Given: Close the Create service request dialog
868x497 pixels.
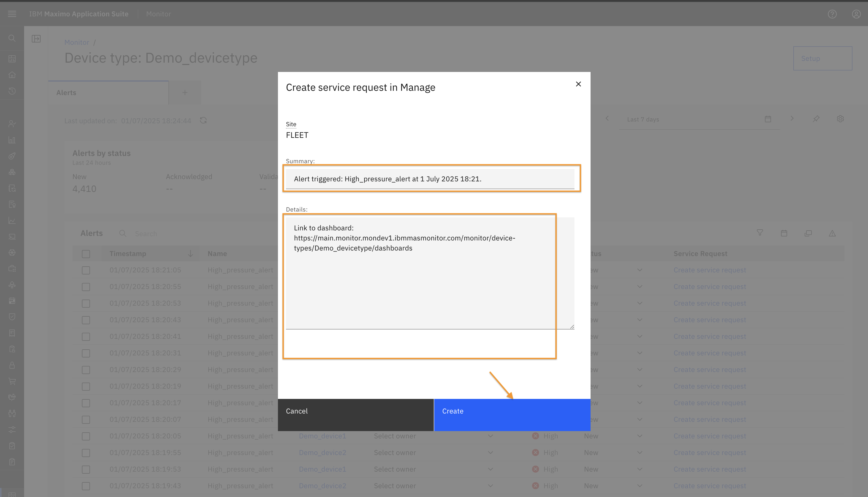Looking at the screenshot, I should tap(578, 84).
